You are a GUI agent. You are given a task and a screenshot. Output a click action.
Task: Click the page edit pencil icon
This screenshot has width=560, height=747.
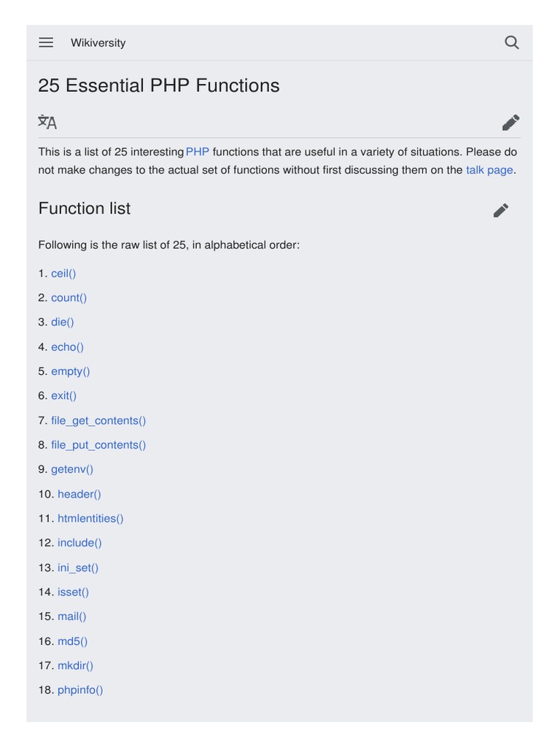tap(510, 123)
